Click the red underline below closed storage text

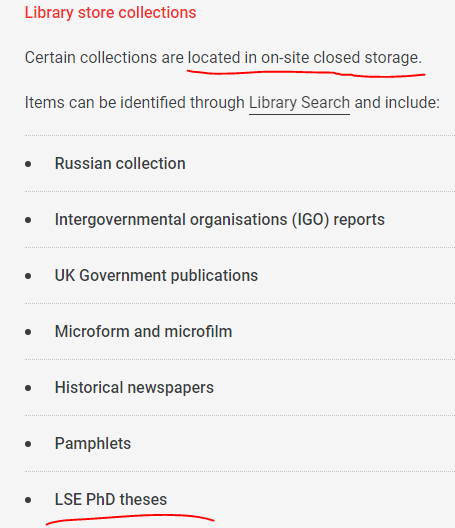click(306, 73)
